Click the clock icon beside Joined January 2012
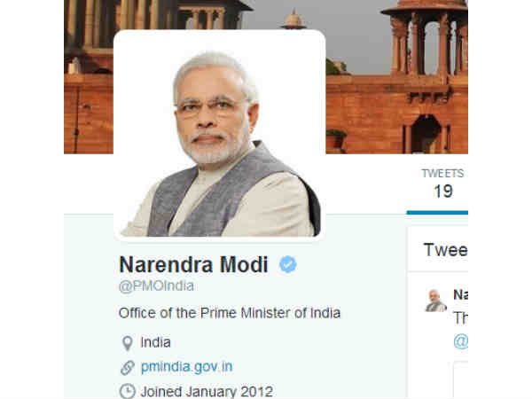This screenshot has width=532, height=399. pos(127,391)
